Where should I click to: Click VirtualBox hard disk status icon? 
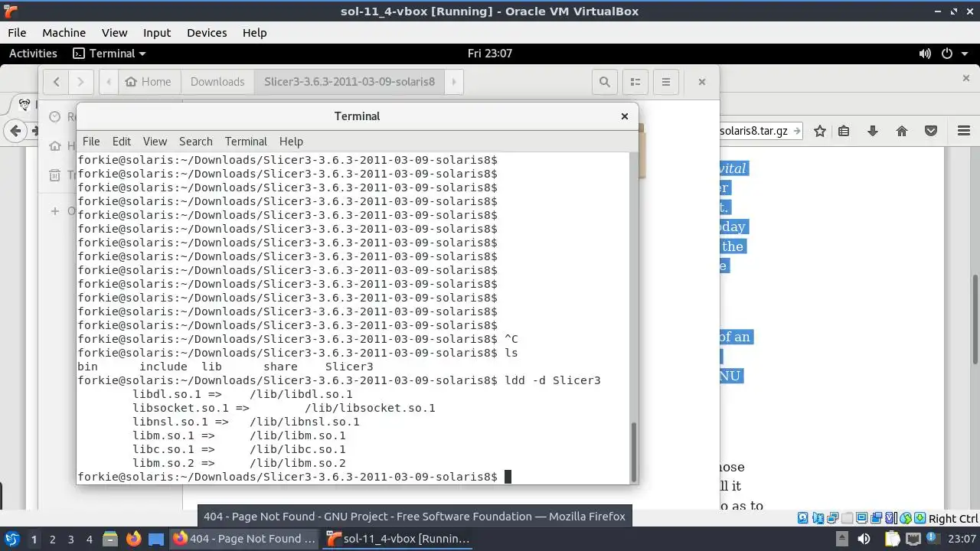coord(802,518)
